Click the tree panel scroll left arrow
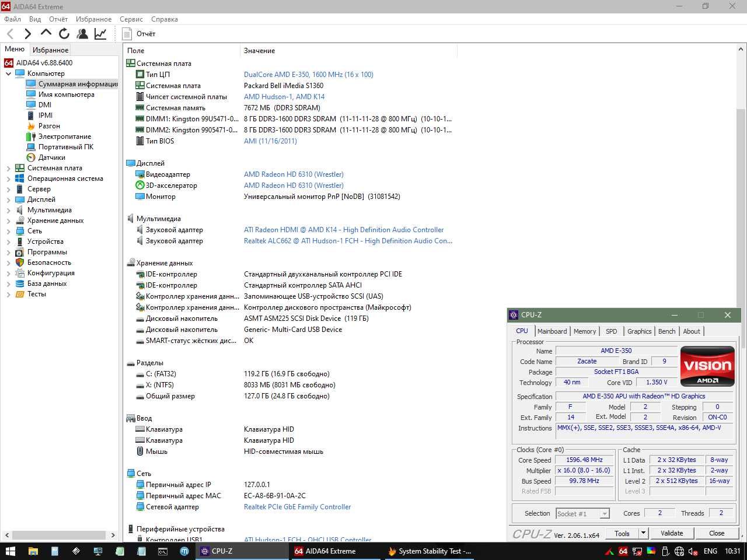 pos(6,535)
